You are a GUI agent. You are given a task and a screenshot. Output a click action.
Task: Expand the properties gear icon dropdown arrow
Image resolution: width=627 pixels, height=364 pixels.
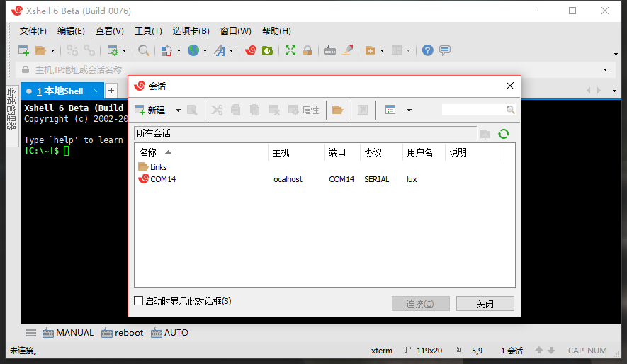coord(125,51)
